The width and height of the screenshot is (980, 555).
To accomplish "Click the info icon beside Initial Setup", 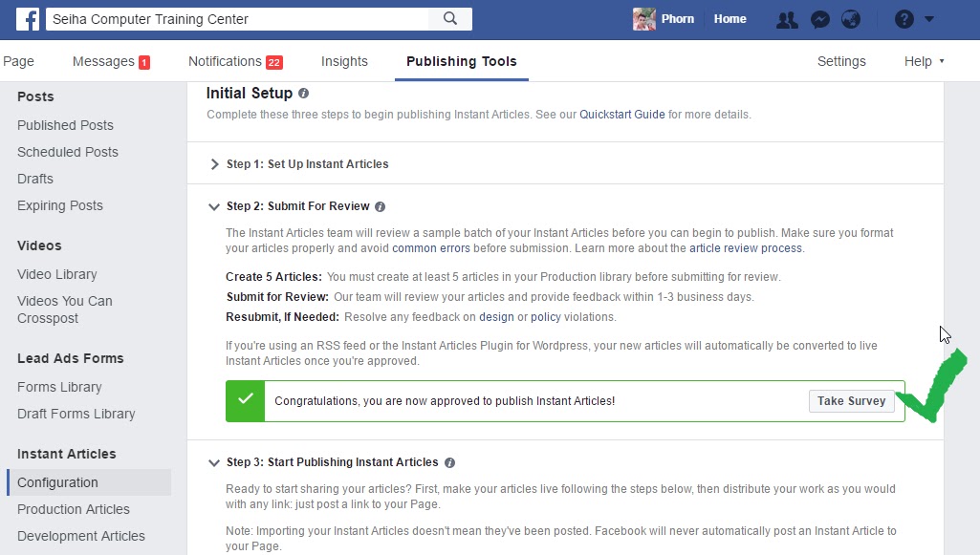I will coord(304,93).
